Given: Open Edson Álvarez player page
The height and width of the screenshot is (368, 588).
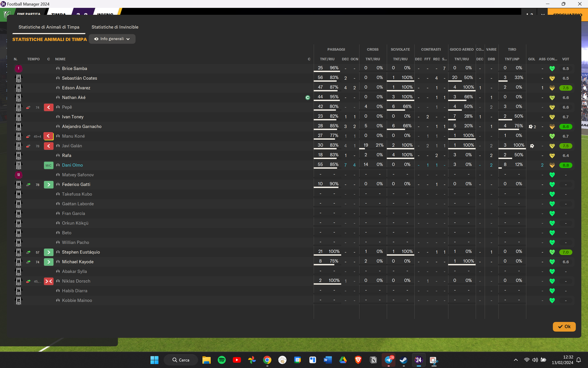Looking at the screenshot, I should coord(76,88).
